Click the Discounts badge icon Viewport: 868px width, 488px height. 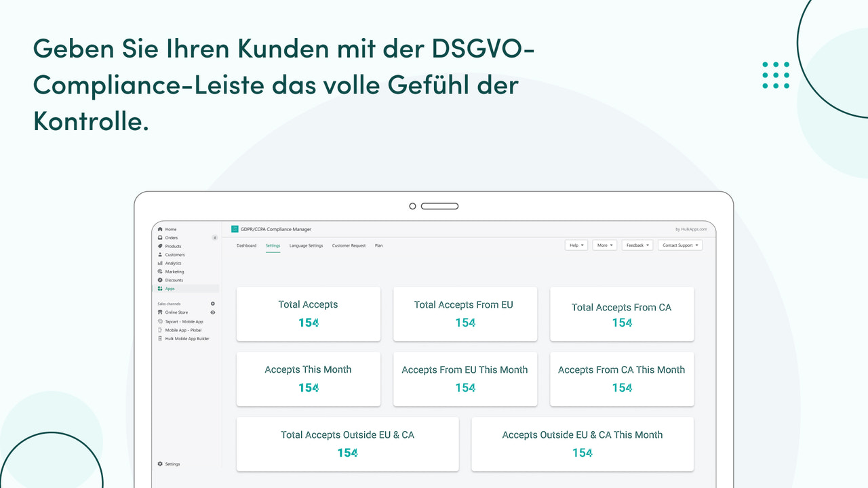(160, 280)
